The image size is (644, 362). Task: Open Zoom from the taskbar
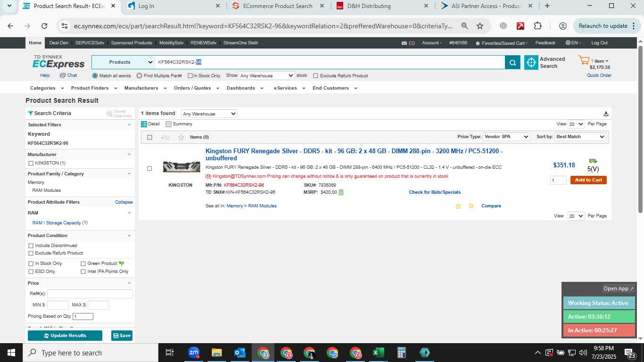(194, 353)
